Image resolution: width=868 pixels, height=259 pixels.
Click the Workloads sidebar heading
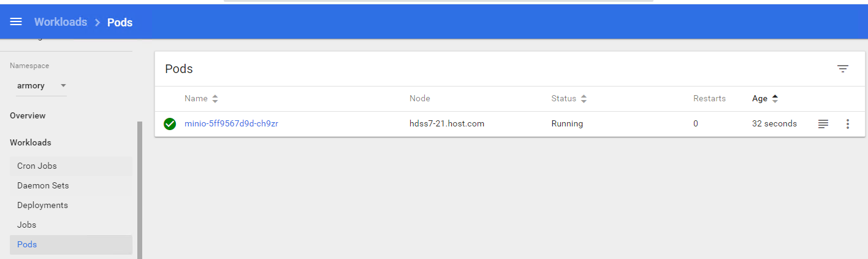31,143
